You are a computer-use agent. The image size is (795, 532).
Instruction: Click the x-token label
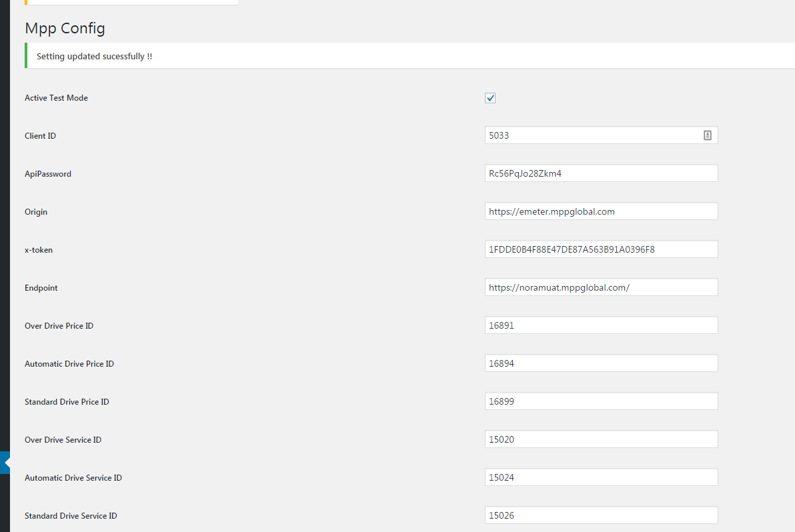click(x=39, y=250)
